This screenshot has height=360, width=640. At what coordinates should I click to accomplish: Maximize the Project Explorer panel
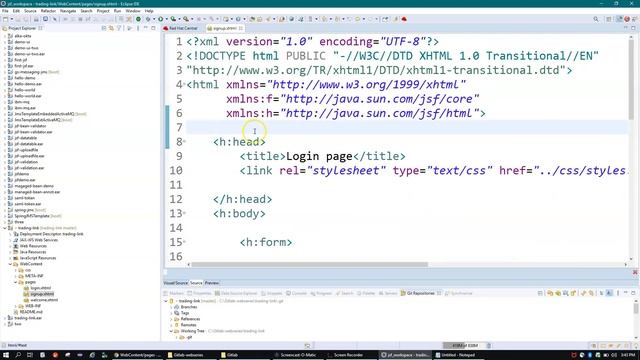(153, 28)
